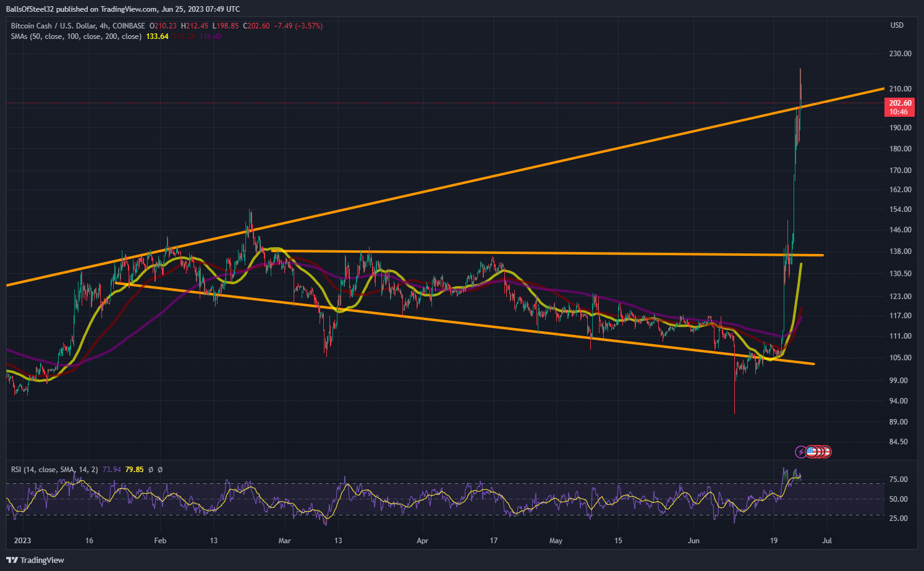Click the published header text at top
This screenshot has height=571, width=924.
tap(123, 9)
